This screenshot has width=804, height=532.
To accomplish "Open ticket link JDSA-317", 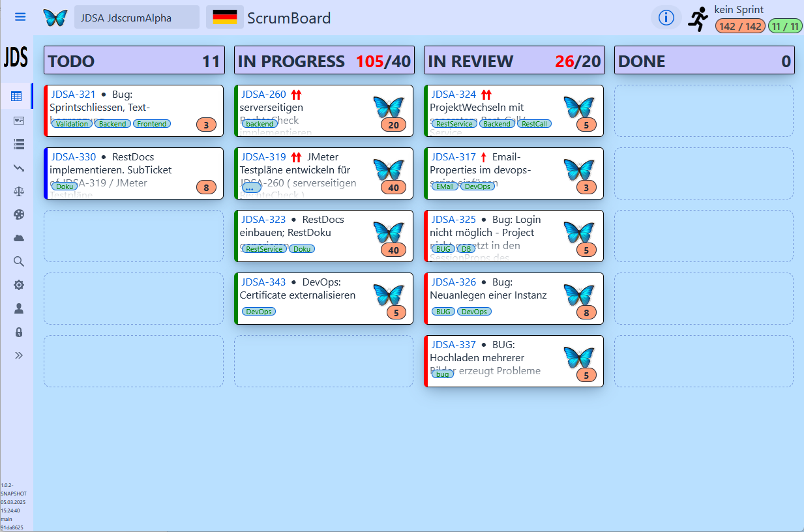I will click(454, 157).
